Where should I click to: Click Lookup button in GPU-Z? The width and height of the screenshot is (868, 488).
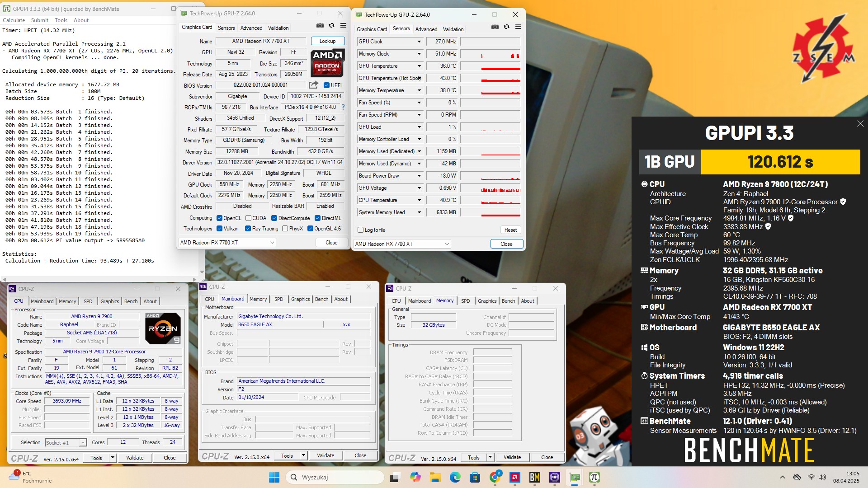pos(328,41)
